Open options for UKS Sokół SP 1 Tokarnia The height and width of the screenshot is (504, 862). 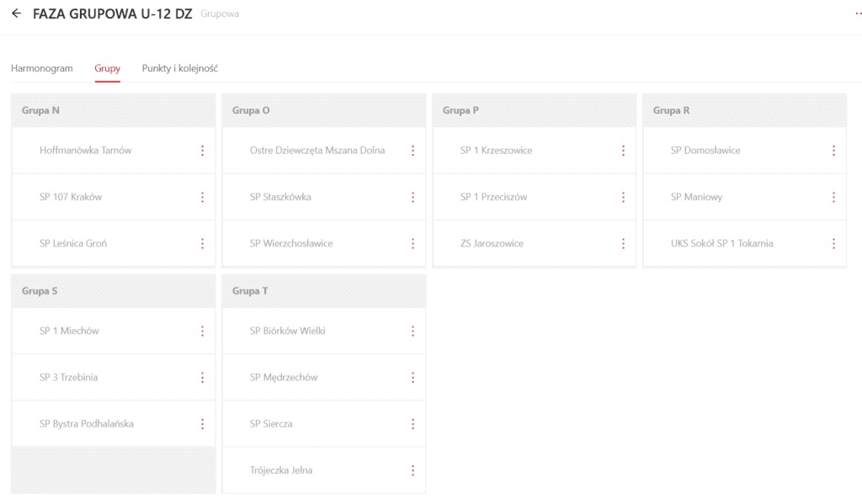pos(833,243)
